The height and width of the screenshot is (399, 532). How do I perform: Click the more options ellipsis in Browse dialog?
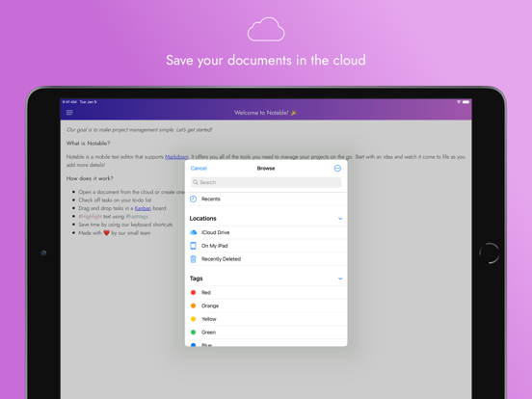coord(337,169)
